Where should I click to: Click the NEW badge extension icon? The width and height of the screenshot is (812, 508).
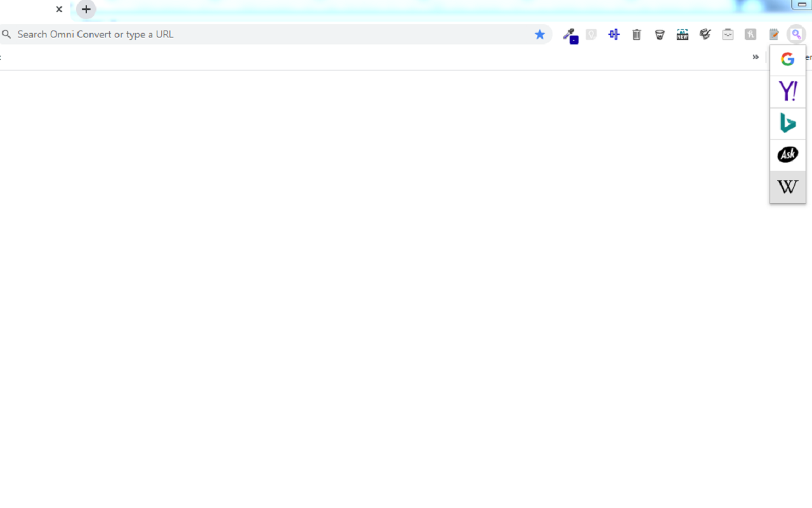682,34
